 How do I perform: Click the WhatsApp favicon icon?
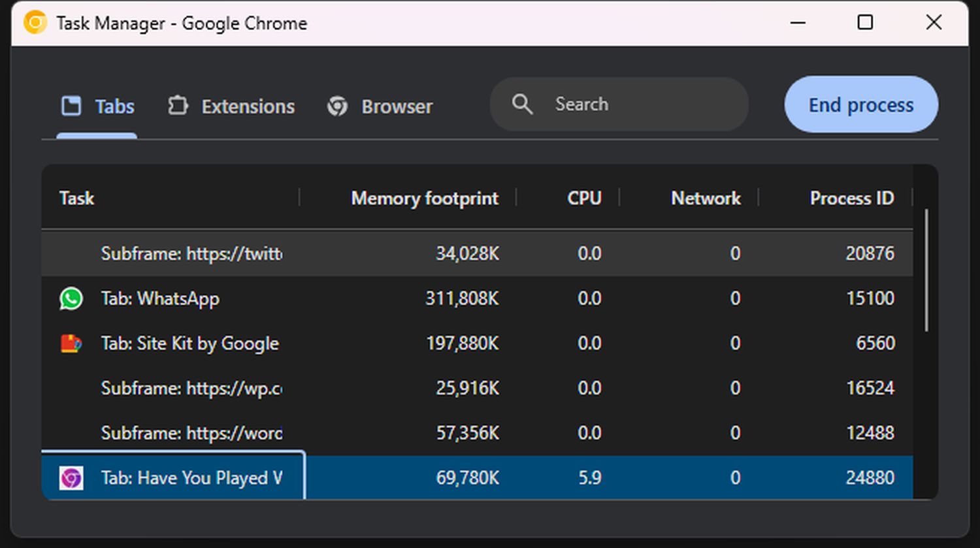point(71,298)
